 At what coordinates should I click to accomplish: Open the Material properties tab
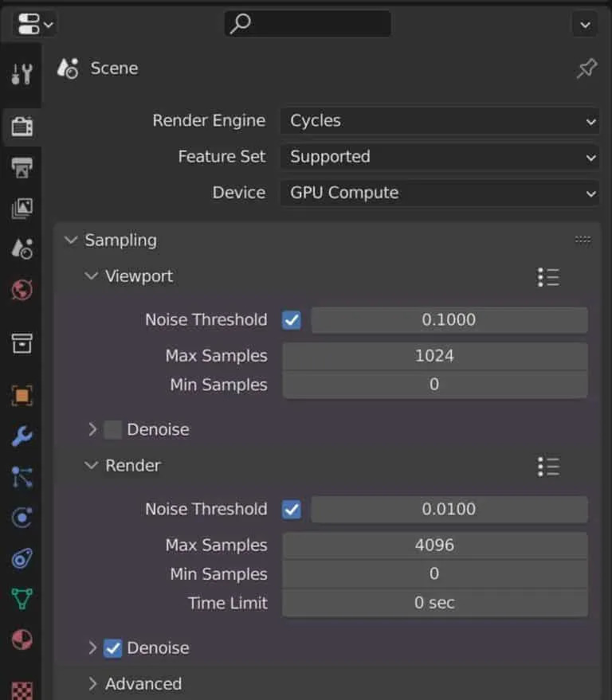(22, 639)
